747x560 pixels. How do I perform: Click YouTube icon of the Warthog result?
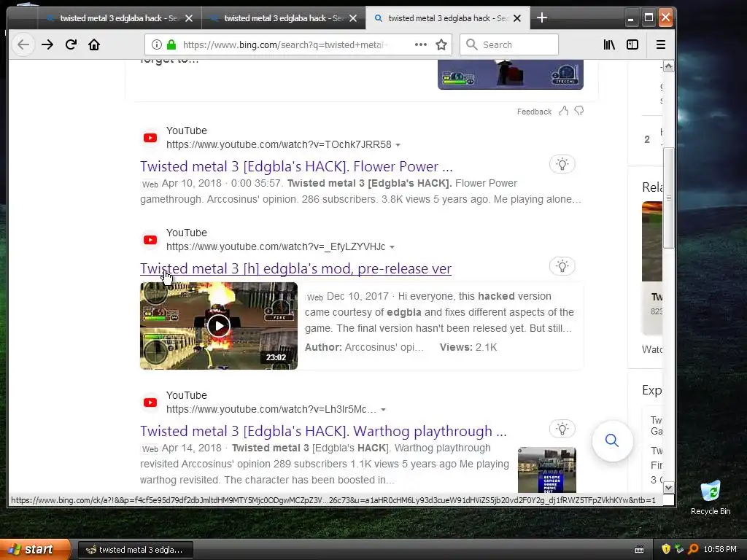tap(150, 402)
